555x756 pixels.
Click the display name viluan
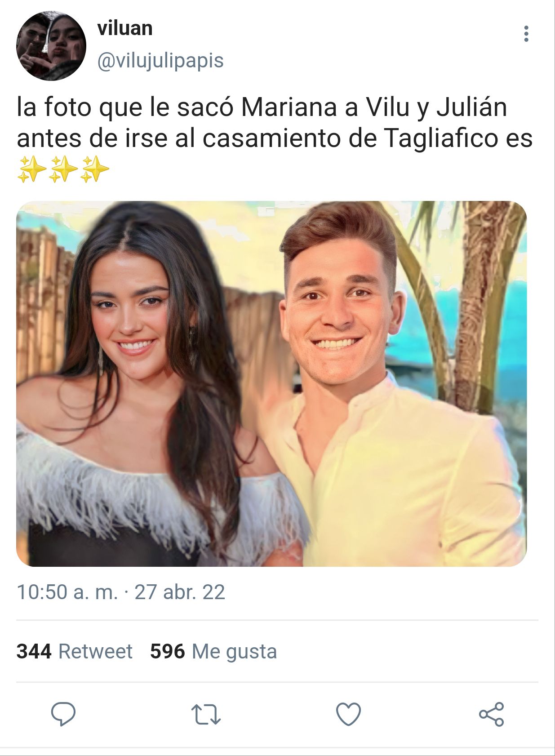[125, 28]
